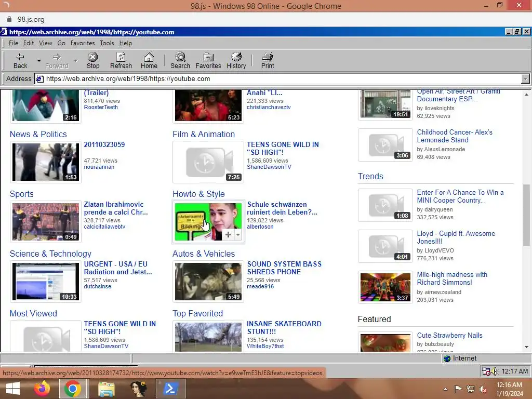Click the page icon in the address bar
Image resolution: width=532 pixels, height=399 pixels.
(x=39, y=79)
